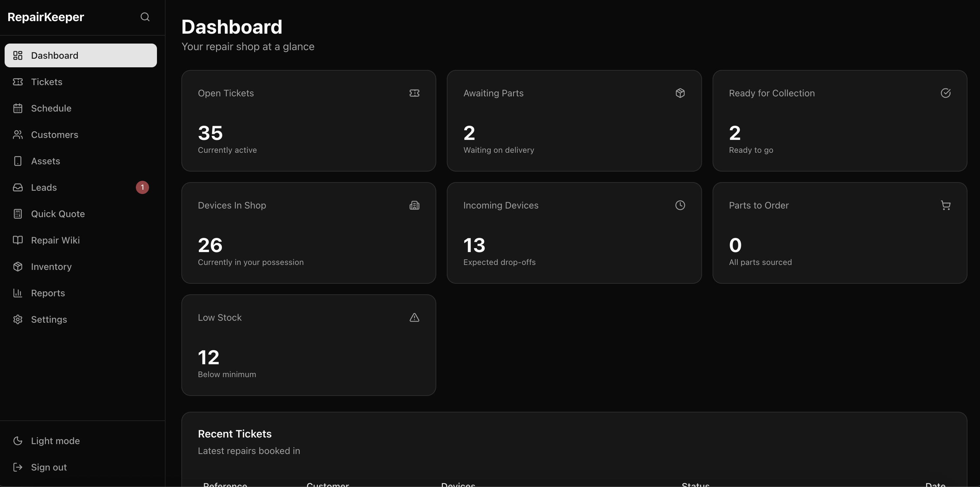The image size is (980, 487).
Task: Open the Quick Quote calculator
Action: (58, 213)
